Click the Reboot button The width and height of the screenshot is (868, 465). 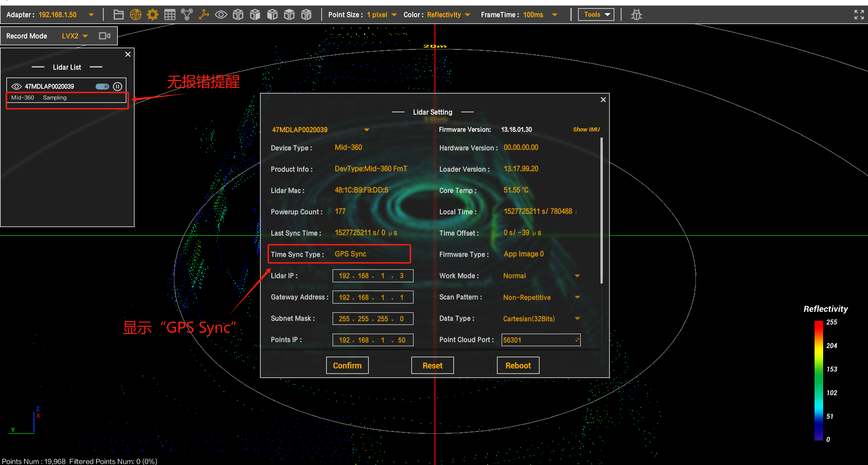[518, 365]
